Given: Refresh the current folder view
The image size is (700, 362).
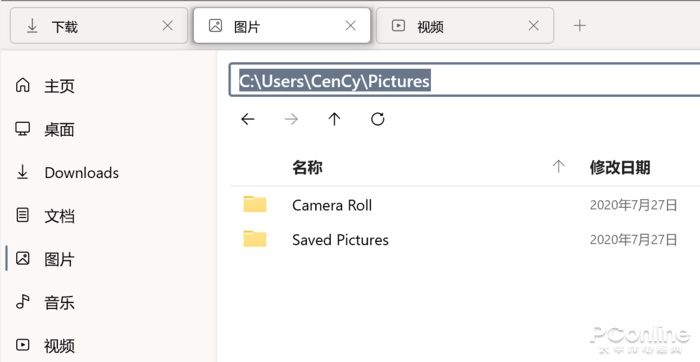Looking at the screenshot, I should click(x=378, y=119).
